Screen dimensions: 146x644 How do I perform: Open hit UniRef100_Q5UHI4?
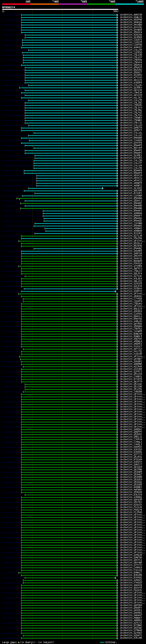click(x=131, y=32)
